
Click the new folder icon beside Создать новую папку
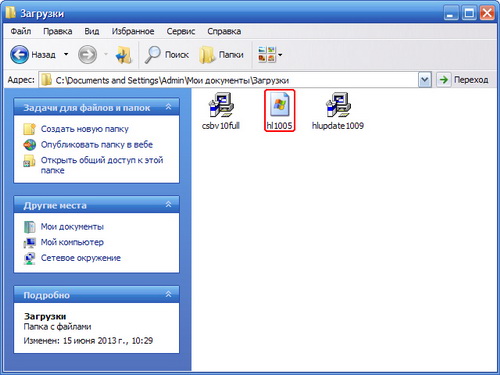coord(29,129)
